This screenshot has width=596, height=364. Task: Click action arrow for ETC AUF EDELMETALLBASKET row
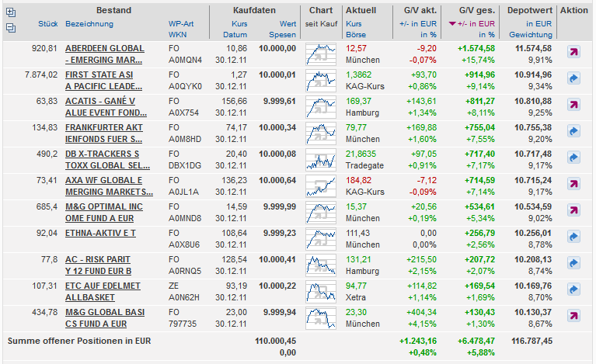tap(573, 289)
